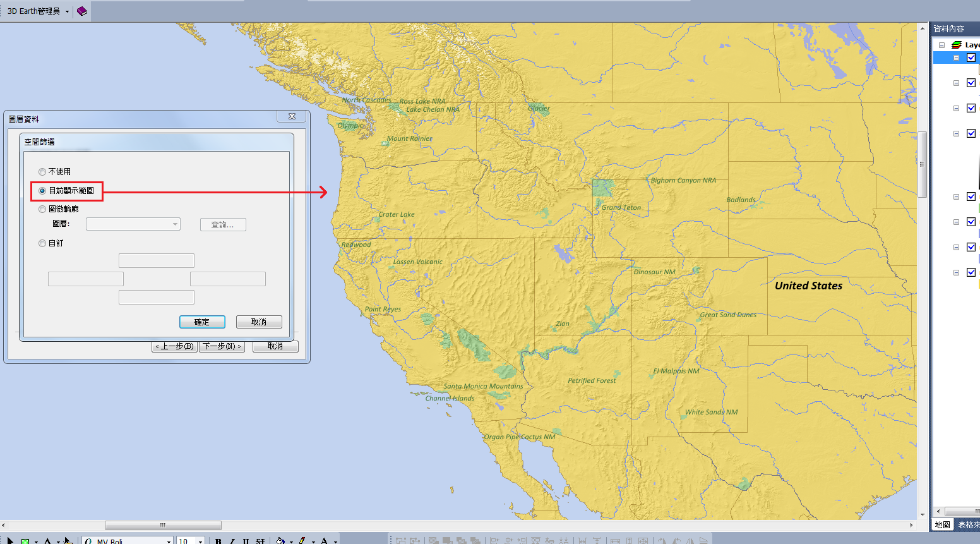Uncheck the highlighted first layer checkbox

(x=971, y=57)
